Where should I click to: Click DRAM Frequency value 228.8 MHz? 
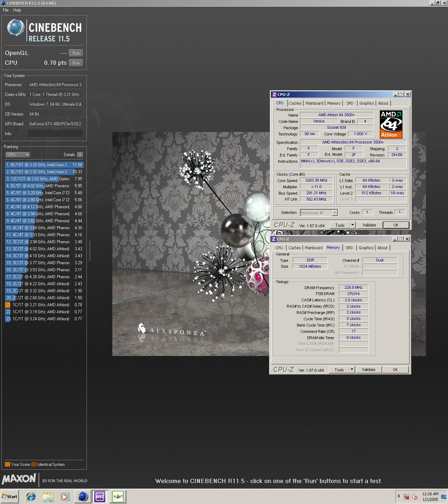click(353, 288)
